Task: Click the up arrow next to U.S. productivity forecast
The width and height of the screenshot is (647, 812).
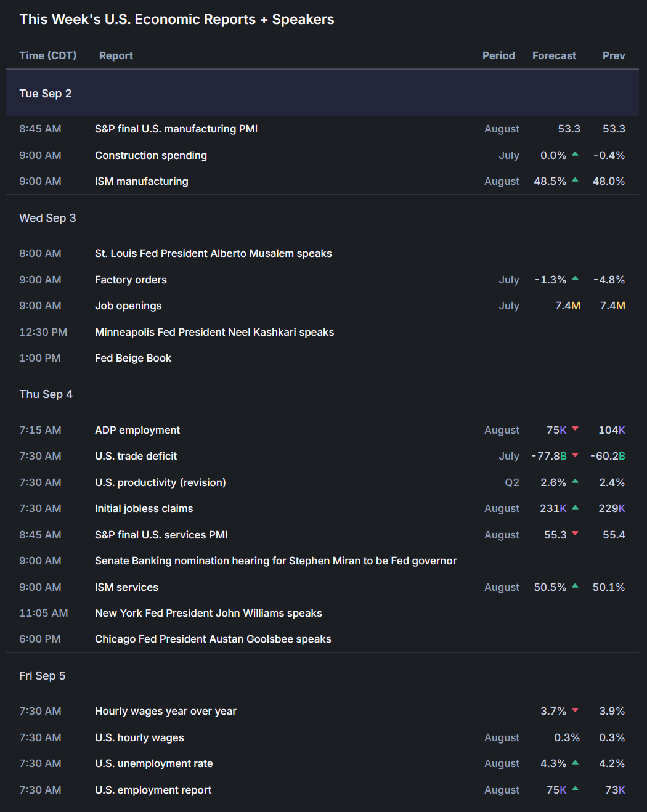Action: pos(575,482)
